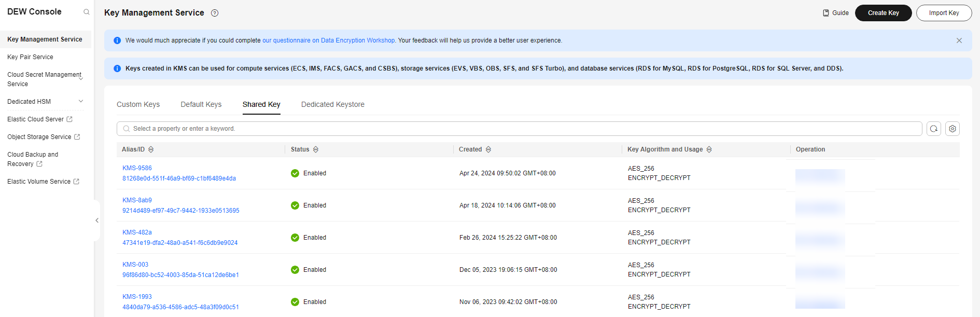Sort by Created column icon
This screenshot has width=980, height=317.
point(488,149)
